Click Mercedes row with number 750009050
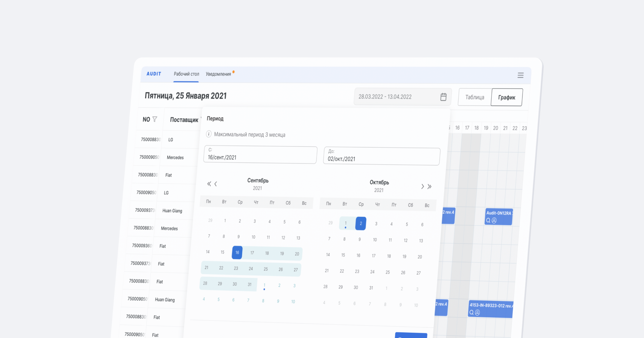This screenshot has height=338, width=644. (166, 157)
